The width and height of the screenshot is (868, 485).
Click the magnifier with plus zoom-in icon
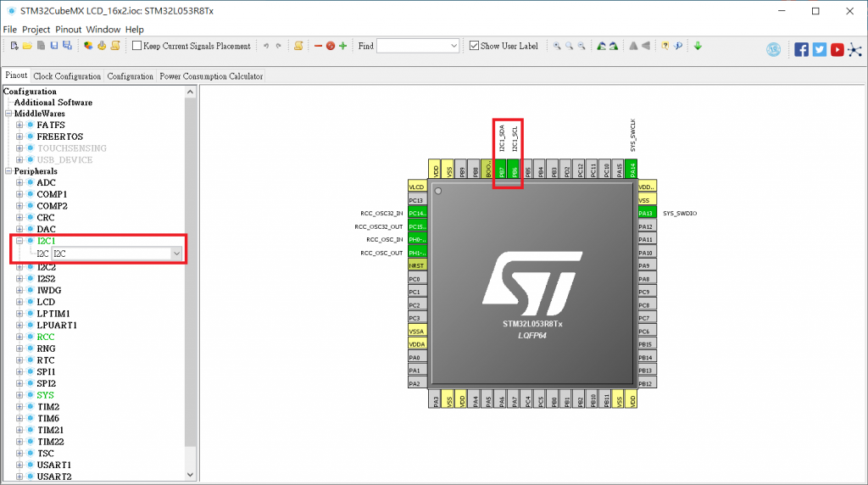557,46
